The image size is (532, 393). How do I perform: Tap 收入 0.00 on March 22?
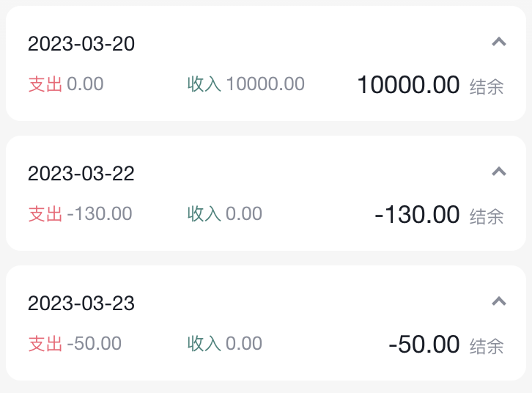[x=224, y=214]
